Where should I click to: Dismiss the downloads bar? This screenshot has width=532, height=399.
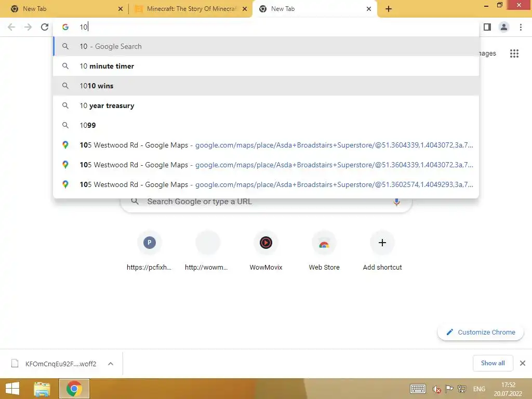[523, 363]
